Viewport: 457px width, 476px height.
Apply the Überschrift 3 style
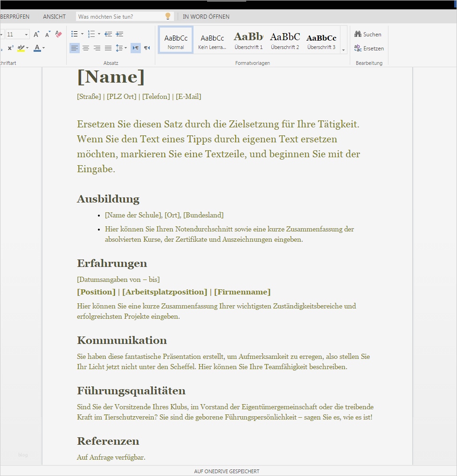pyautogui.click(x=321, y=40)
